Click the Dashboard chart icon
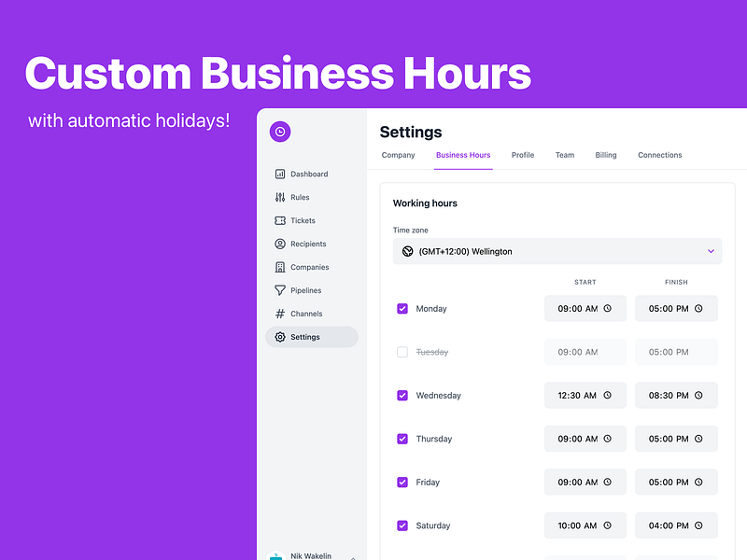This screenshot has height=560, width=747. point(280,174)
